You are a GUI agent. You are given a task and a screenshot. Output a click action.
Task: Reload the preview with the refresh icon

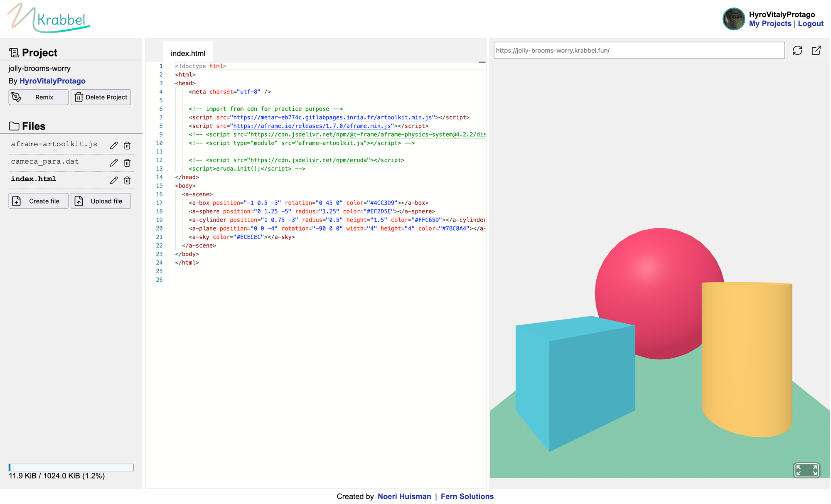tap(797, 50)
